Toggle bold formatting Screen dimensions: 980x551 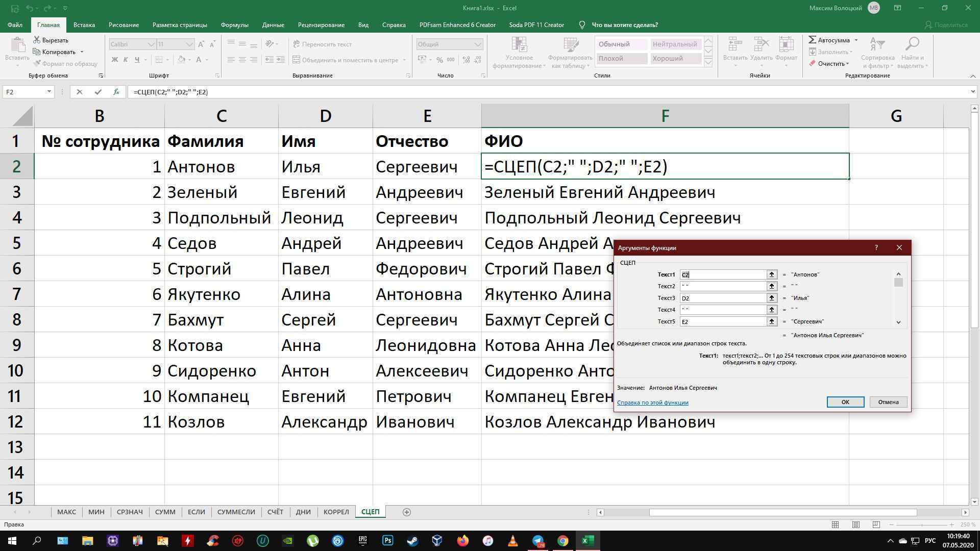tap(115, 60)
